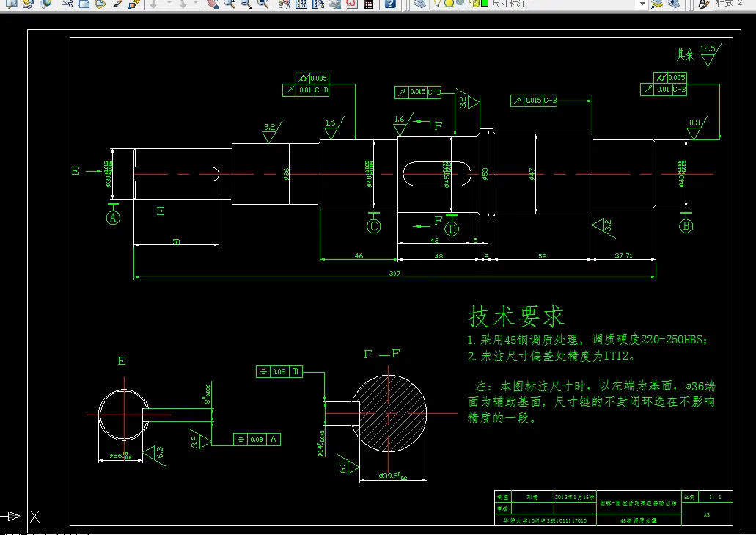Select datum label C circle
Image resolution: width=756 pixels, height=535 pixels.
374,226
